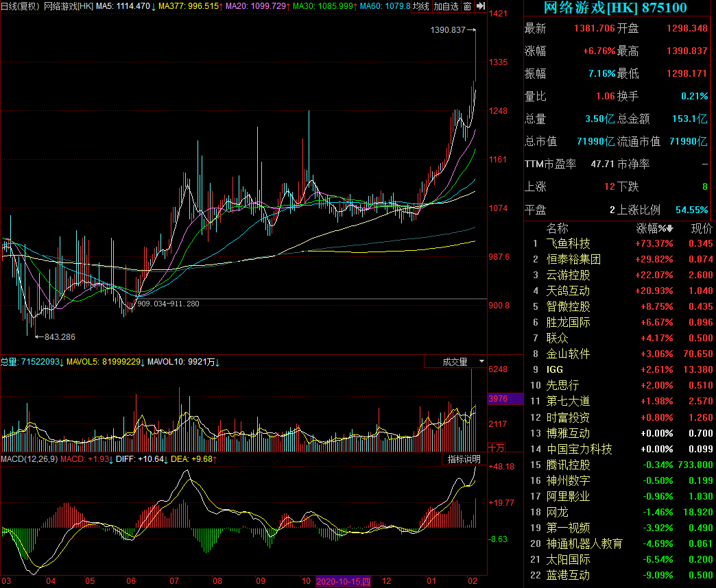Image resolution: width=716 pixels, height=588 pixels.
Task: Click the 上涨比例 54.55% value
Action: 692,210
